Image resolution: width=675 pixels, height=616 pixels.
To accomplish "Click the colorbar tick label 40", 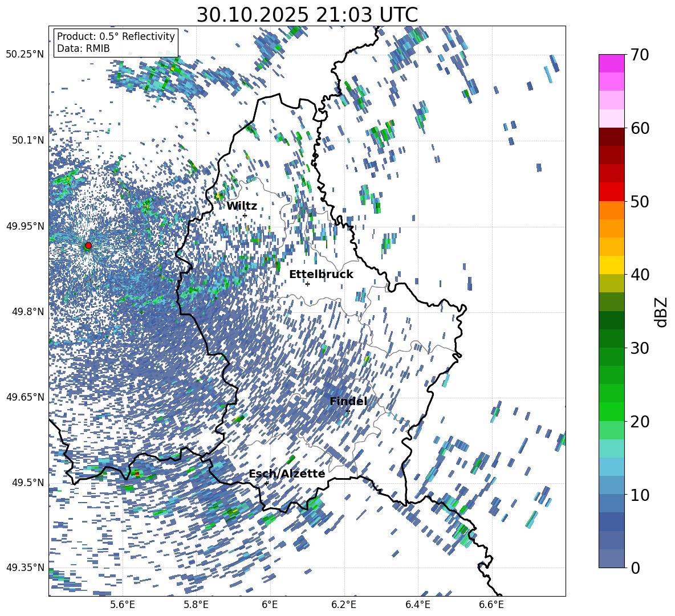I will point(640,275).
